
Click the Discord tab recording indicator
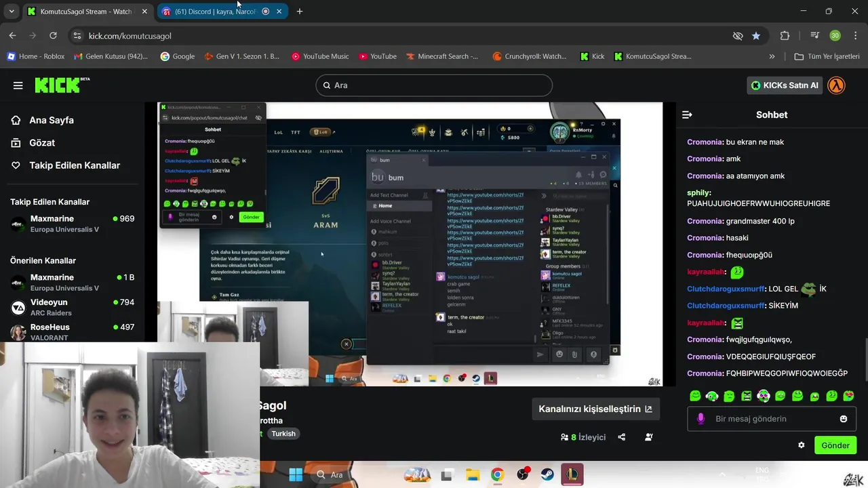point(265,12)
